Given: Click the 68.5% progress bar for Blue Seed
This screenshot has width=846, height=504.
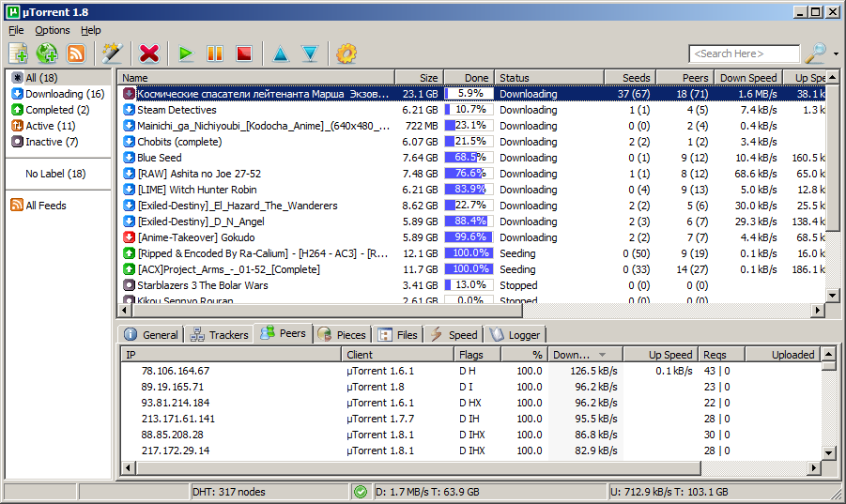Looking at the screenshot, I should (469, 158).
